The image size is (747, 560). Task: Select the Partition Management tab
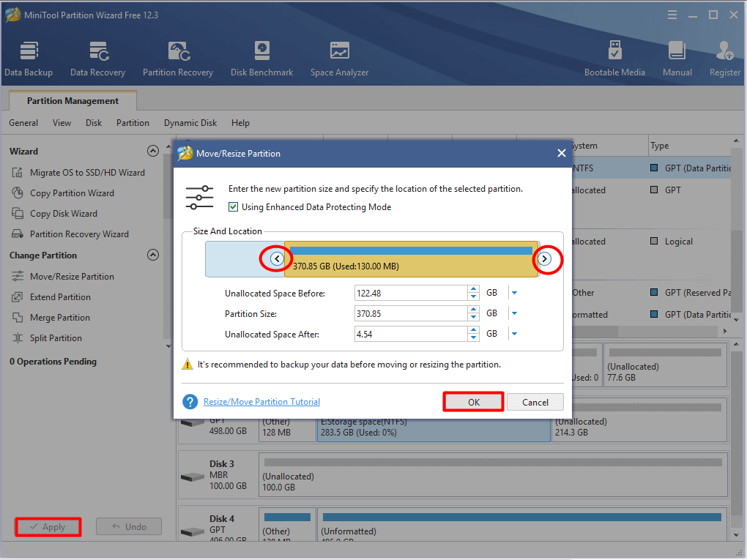[73, 101]
